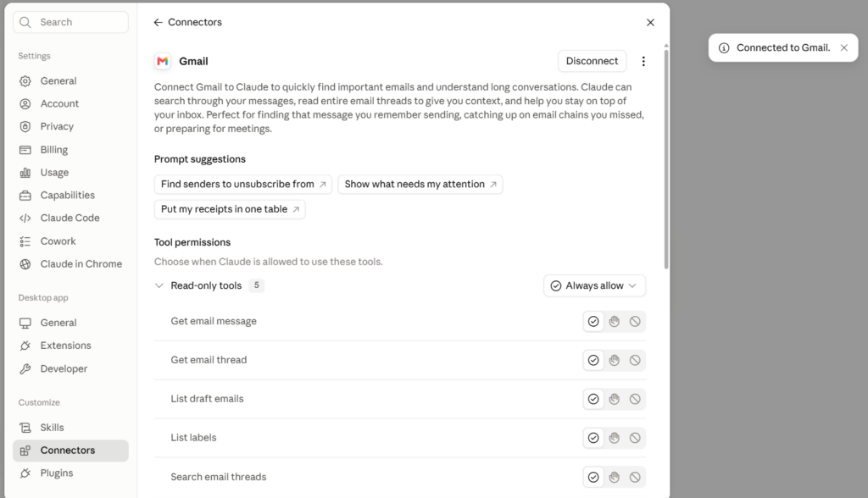Set Get email thread to needs approval
This screenshot has height=498, width=868.
pyautogui.click(x=615, y=360)
